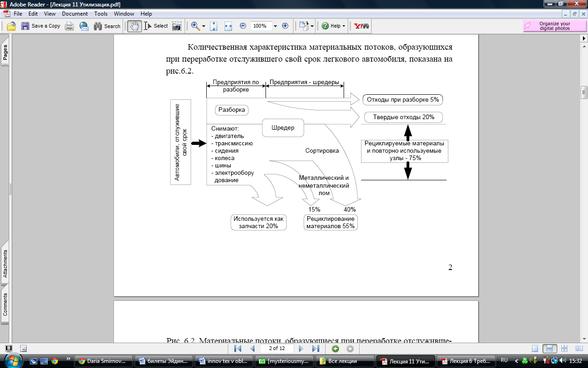The height and width of the screenshot is (368, 588).
Task: Click the hide toolbars icon in status bar
Action: click(23, 349)
